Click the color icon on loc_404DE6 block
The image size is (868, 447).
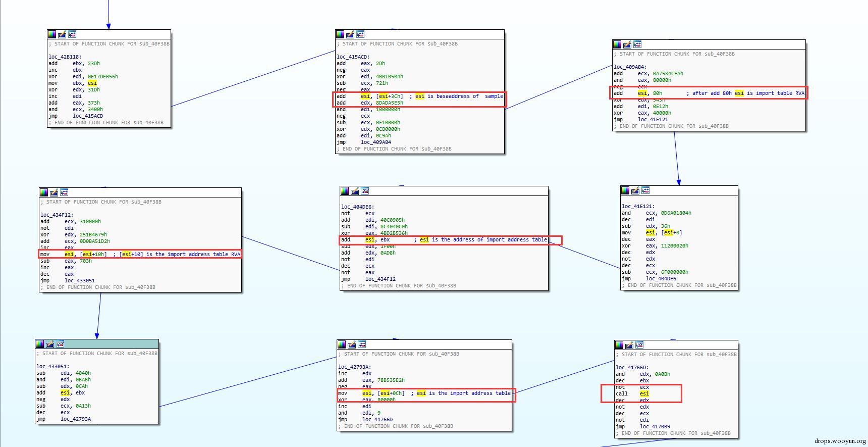pyautogui.click(x=345, y=191)
